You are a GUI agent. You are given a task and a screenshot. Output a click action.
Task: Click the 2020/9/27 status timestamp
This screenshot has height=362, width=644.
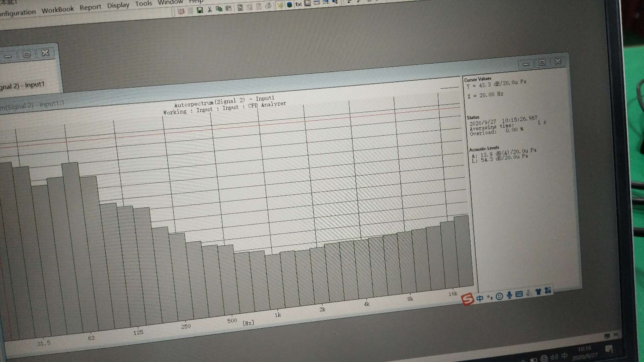[x=503, y=121]
